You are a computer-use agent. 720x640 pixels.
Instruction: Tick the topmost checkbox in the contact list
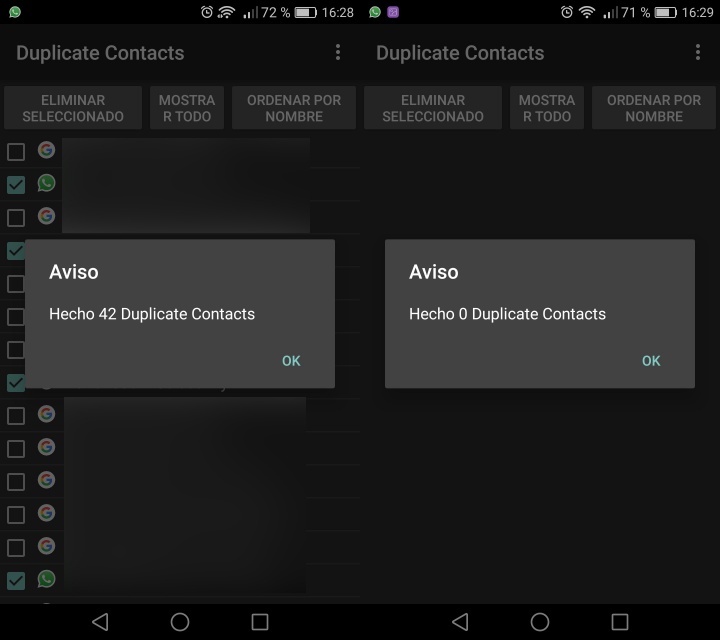click(x=16, y=152)
